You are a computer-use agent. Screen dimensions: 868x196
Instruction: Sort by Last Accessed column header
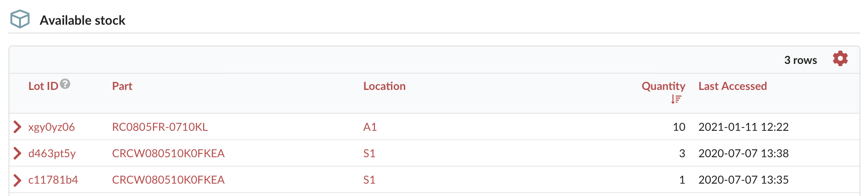[732, 86]
